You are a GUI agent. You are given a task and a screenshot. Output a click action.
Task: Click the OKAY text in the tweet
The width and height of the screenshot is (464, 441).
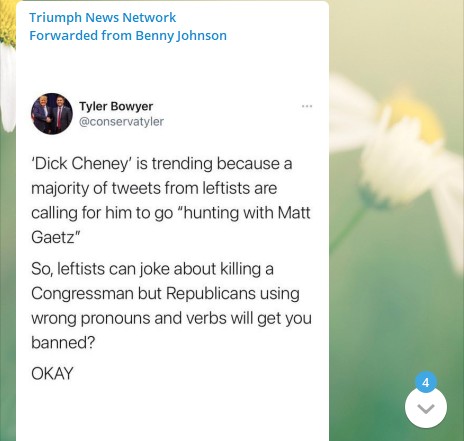pos(52,373)
